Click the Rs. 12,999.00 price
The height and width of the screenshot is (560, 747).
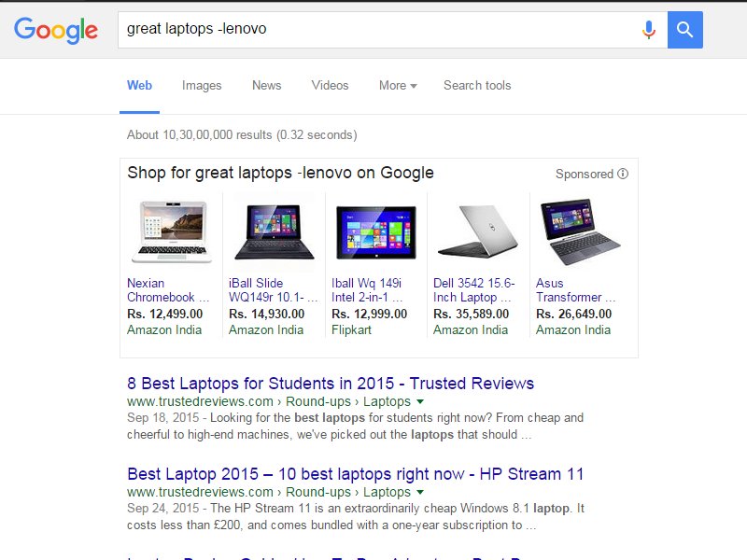[x=369, y=314]
